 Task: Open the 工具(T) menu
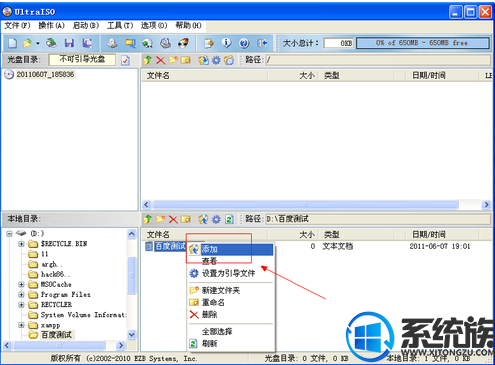tap(120, 26)
